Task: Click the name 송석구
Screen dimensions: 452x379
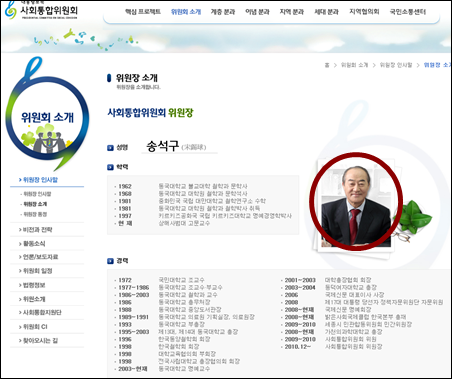Action: click(162, 146)
